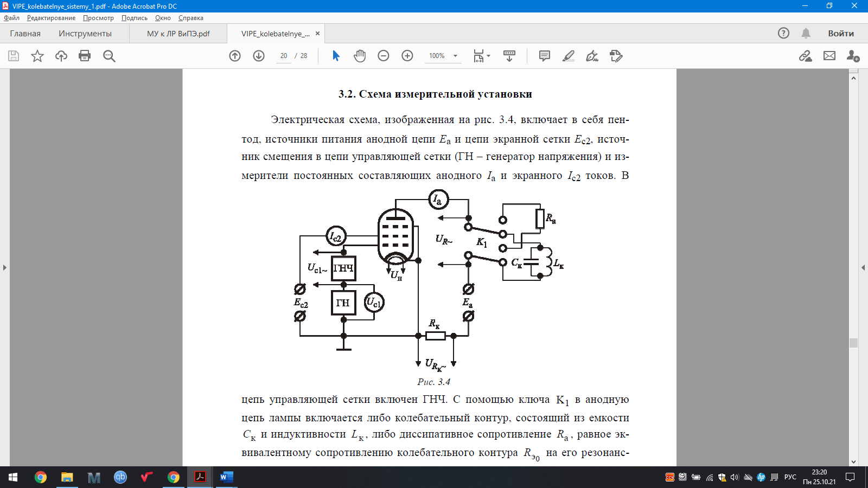The image size is (868, 488).
Task: Open the Файл menu
Action: (11, 18)
